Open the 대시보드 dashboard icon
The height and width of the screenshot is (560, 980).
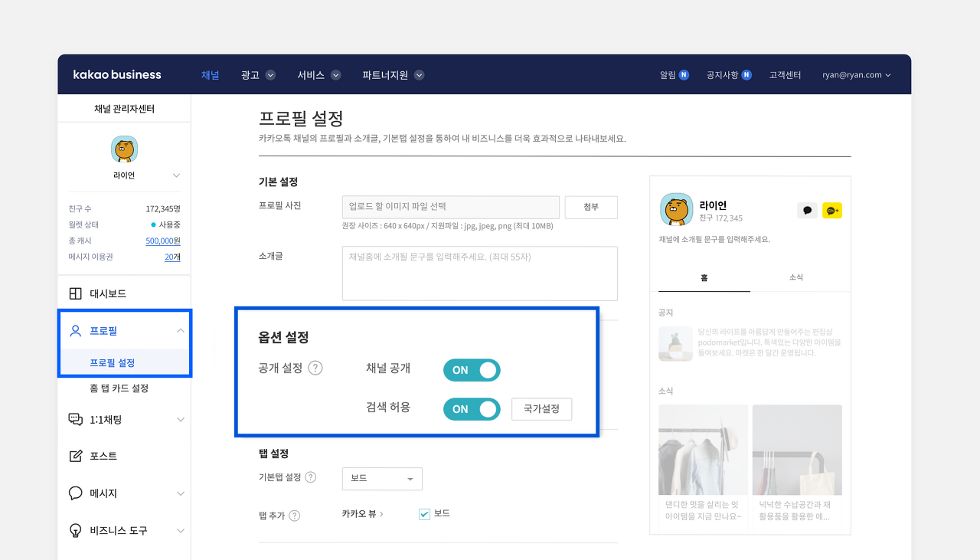[75, 293]
